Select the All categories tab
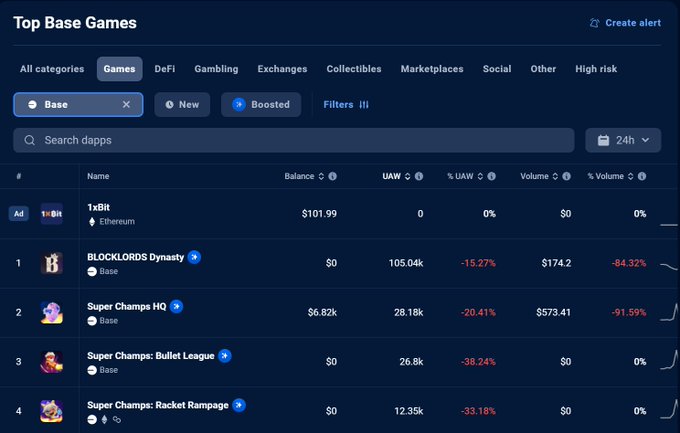680x433 pixels. coord(52,69)
